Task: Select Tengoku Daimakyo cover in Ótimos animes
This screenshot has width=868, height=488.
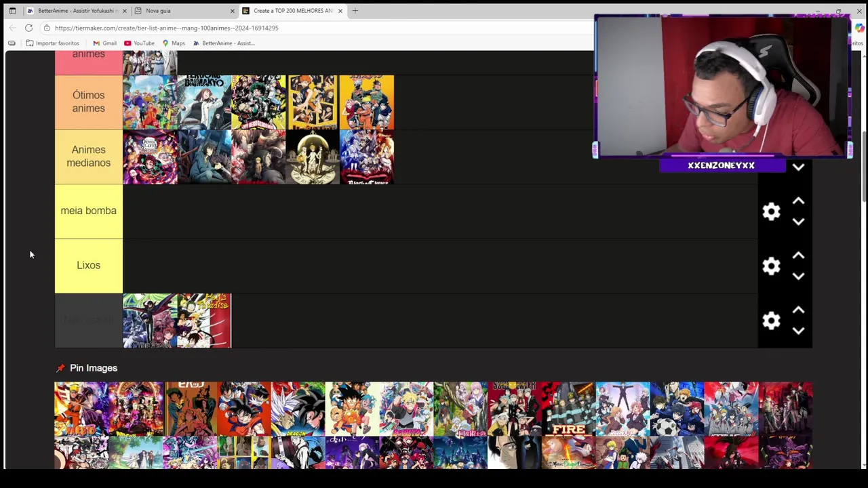Action: 204,102
